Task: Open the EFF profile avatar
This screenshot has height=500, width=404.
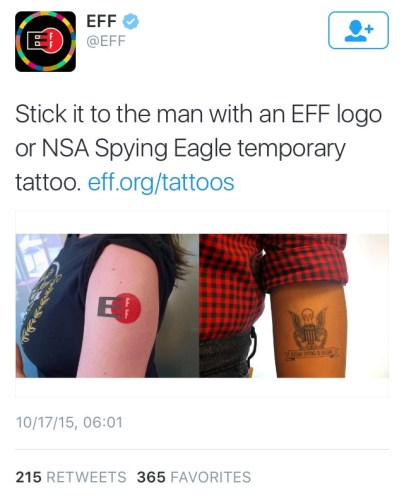Action: click(x=45, y=41)
